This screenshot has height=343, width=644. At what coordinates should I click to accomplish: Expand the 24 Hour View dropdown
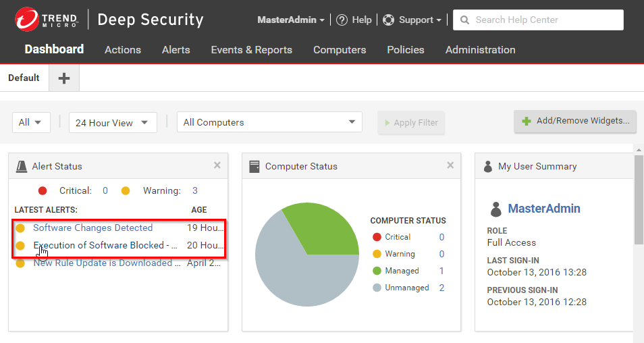(x=113, y=122)
